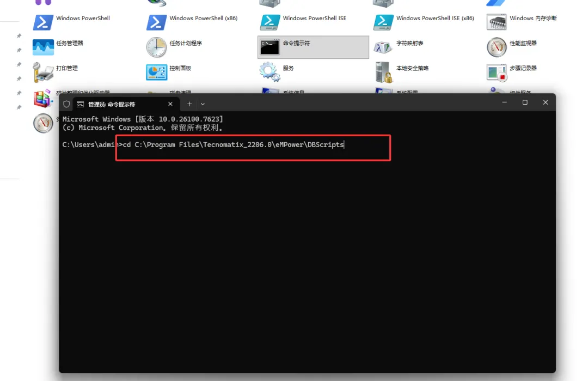
Task: Open 服务 gears icon
Action: pos(269,72)
